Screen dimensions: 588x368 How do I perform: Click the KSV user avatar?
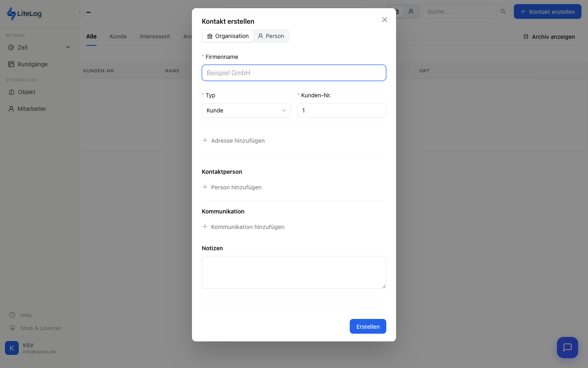(x=12, y=348)
